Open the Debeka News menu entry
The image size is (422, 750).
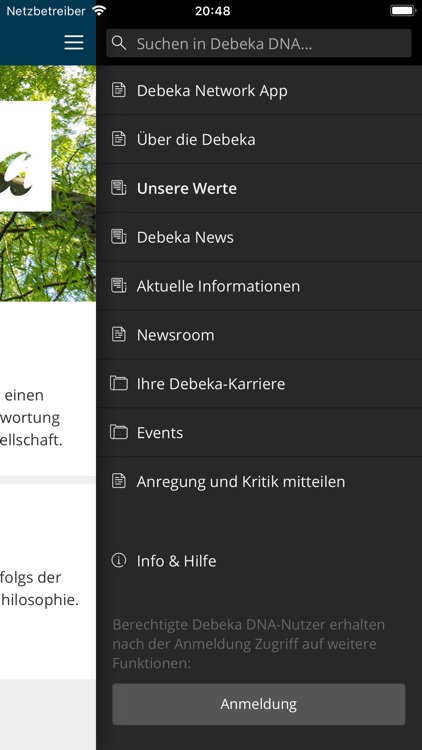pos(259,237)
